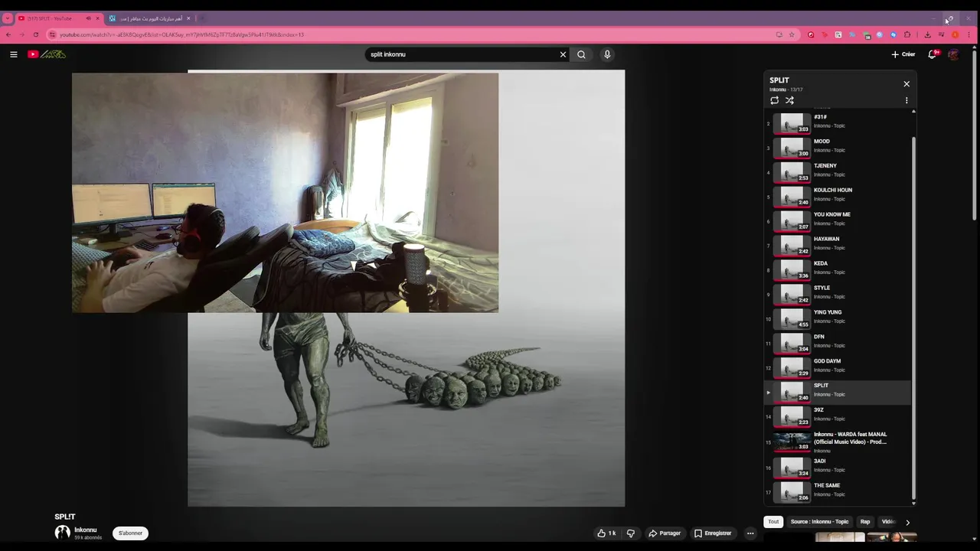Open more actions ellipsis under video

750,533
